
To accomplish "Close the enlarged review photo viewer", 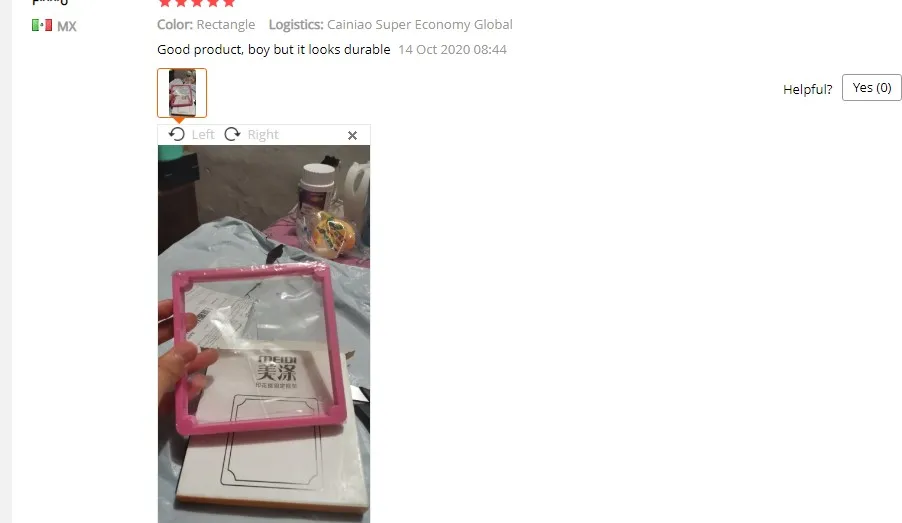I will (x=353, y=135).
